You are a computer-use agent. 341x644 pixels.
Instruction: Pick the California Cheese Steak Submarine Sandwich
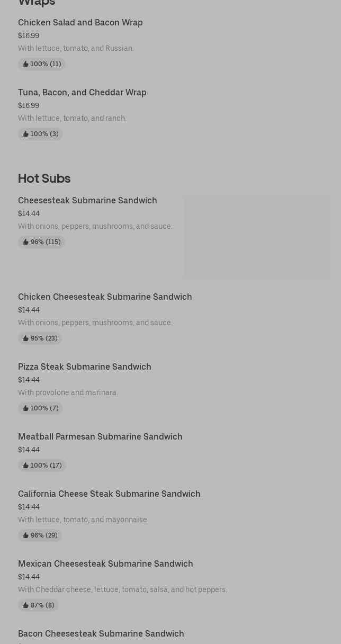pos(109,494)
